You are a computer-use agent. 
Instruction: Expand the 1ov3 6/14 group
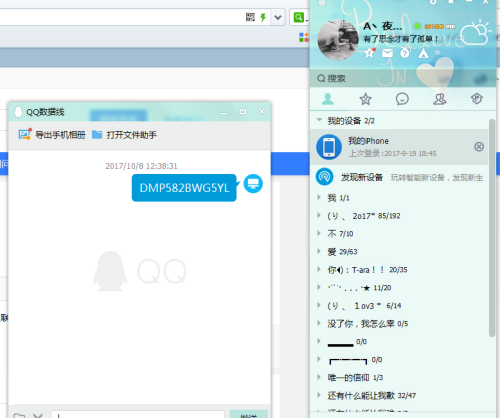pyautogui.click(x=319, y=305)
